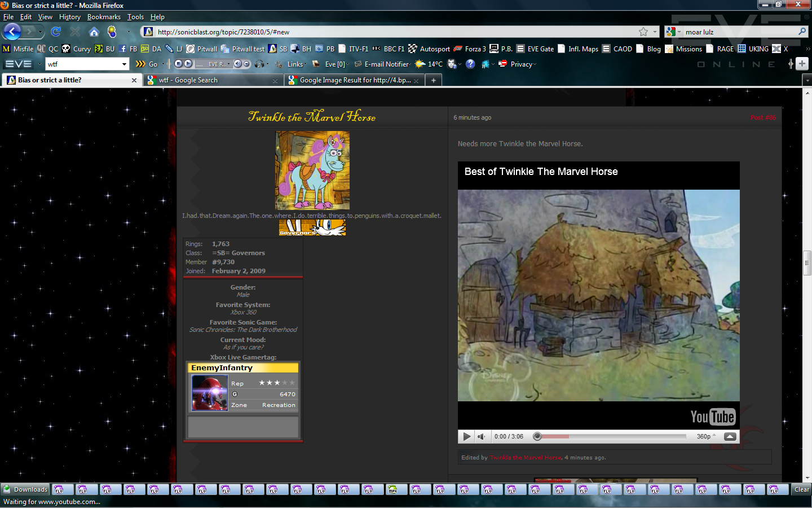This screenshot has height=508, width=812.
Task: Click the video seek bar handle
Action: pos(537,436)
